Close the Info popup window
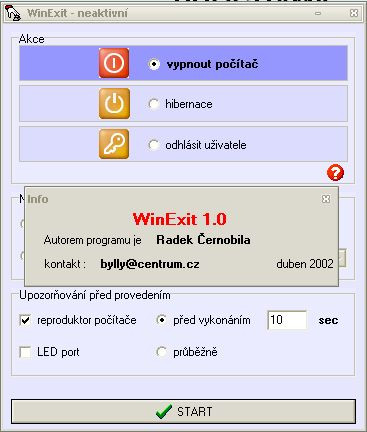 326,199
